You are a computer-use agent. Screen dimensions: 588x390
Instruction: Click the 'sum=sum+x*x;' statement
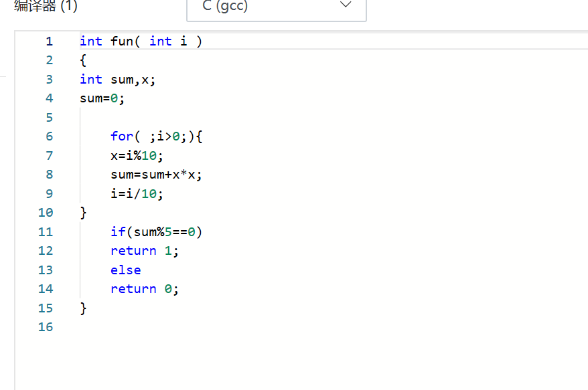(156, 175)
